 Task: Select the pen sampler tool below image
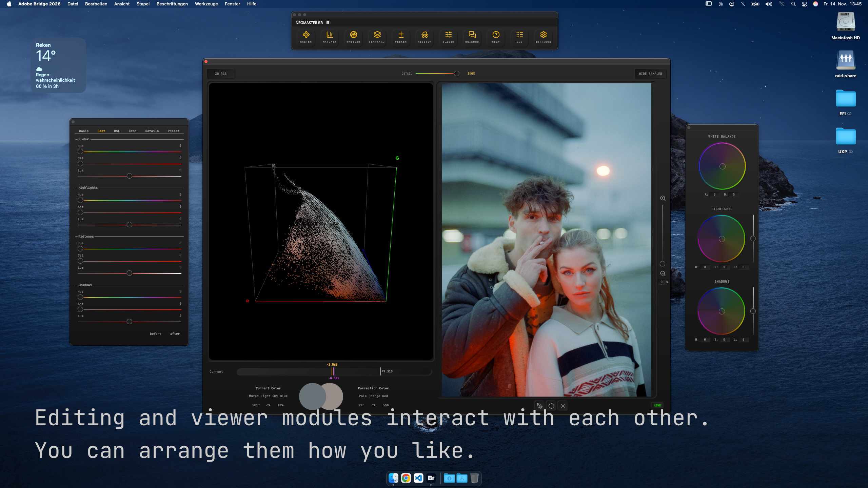(x=539, y=406)
